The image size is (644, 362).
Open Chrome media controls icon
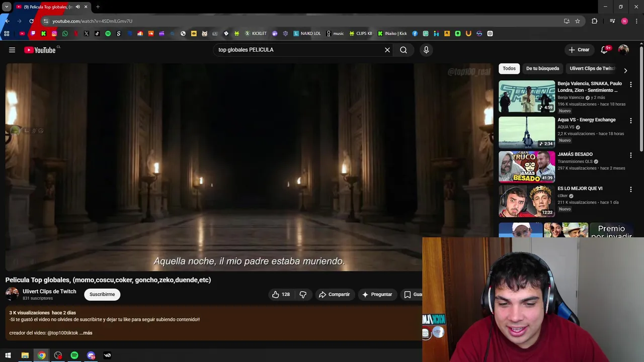tap(612, 21)
